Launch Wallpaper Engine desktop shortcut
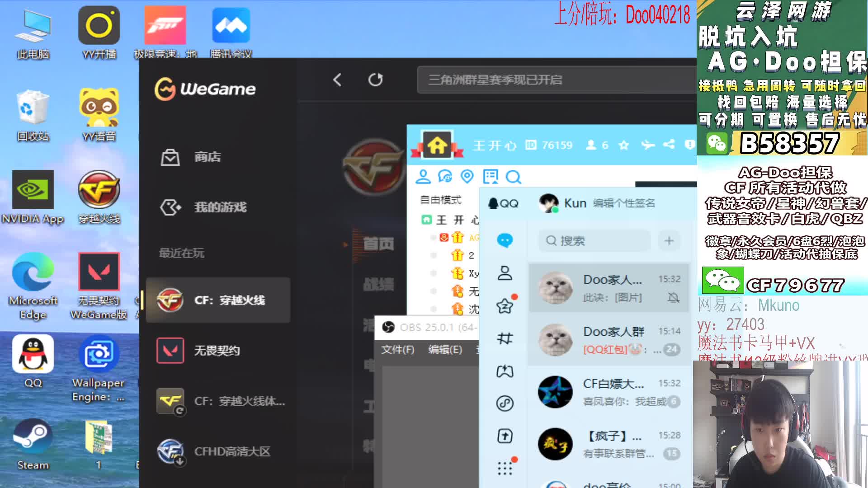This screenshot has height=488, width=868. (99, 368)
